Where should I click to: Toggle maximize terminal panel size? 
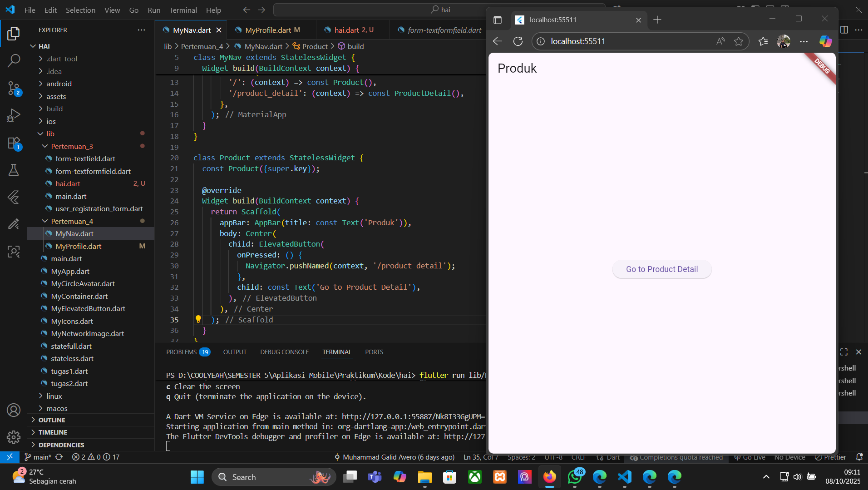[844, 352]
